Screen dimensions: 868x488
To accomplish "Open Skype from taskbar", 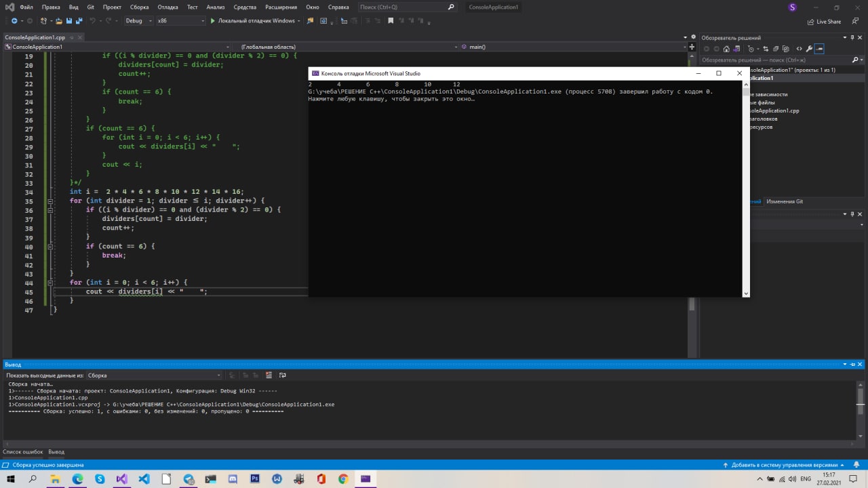I will tap(100, 479).
